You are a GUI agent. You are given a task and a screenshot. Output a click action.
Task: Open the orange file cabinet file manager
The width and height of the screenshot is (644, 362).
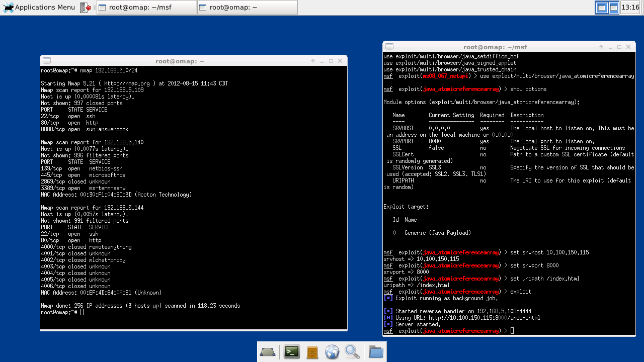click(x=312, y=352)
